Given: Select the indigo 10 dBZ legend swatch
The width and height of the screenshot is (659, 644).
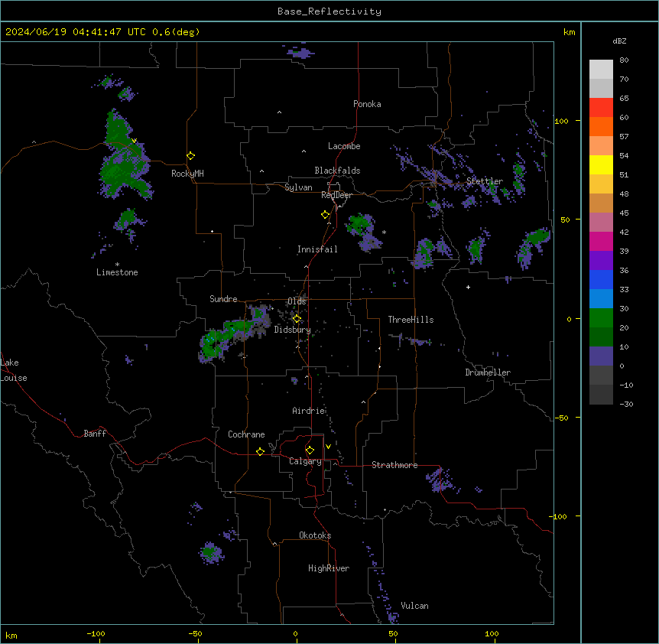Looking at the screenshot, I should tap(601, 356).
